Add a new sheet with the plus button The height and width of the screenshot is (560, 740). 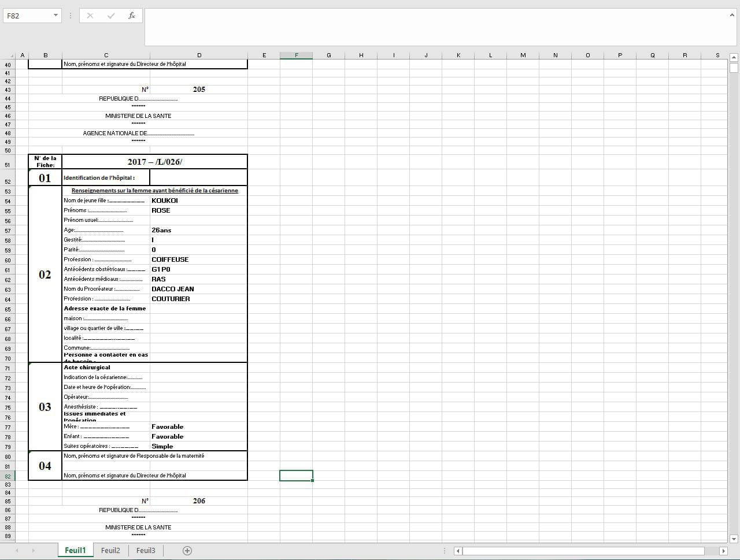click(187, 551)
